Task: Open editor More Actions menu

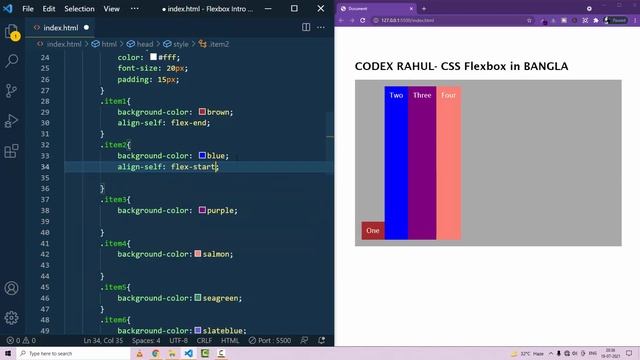Action: pyautogui.click(x=321, y=27)
